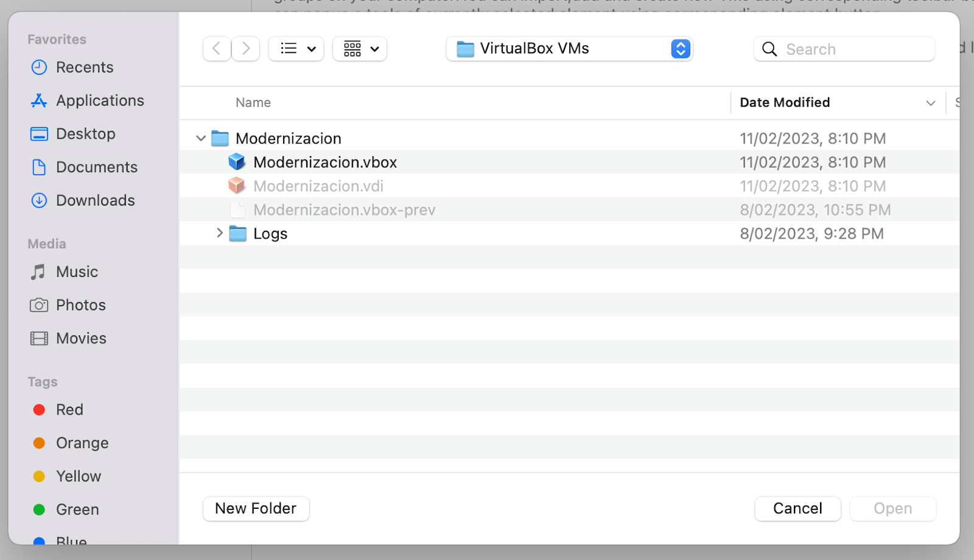Open the list view options dropdown

pyautogui.click(x=296, y=49)
